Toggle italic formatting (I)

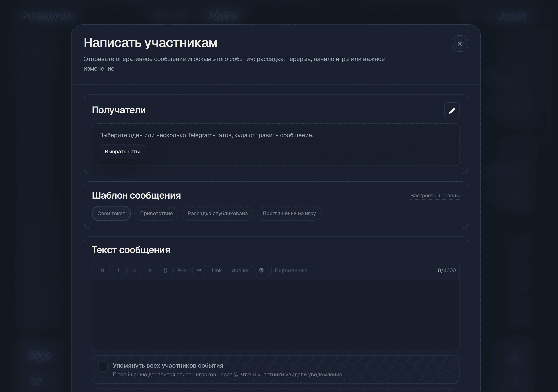pyautogui.click(x=118, y=270)
